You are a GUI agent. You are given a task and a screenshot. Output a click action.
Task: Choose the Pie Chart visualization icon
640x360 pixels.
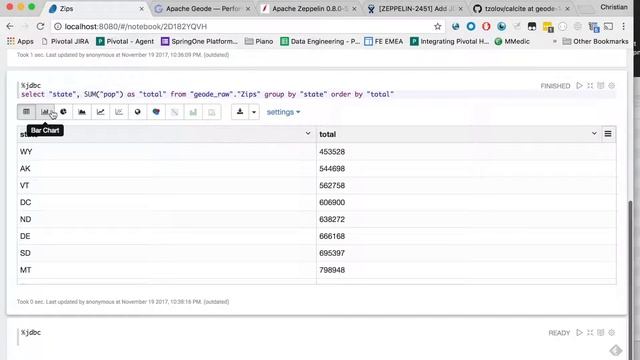63,112
